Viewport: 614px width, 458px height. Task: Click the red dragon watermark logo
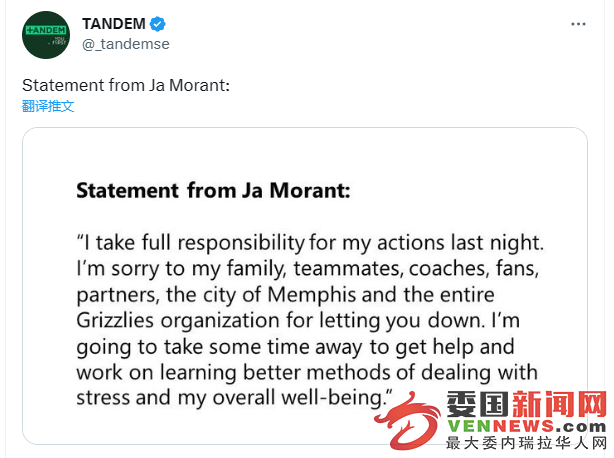pyautogui.click(x=407, y=421)
